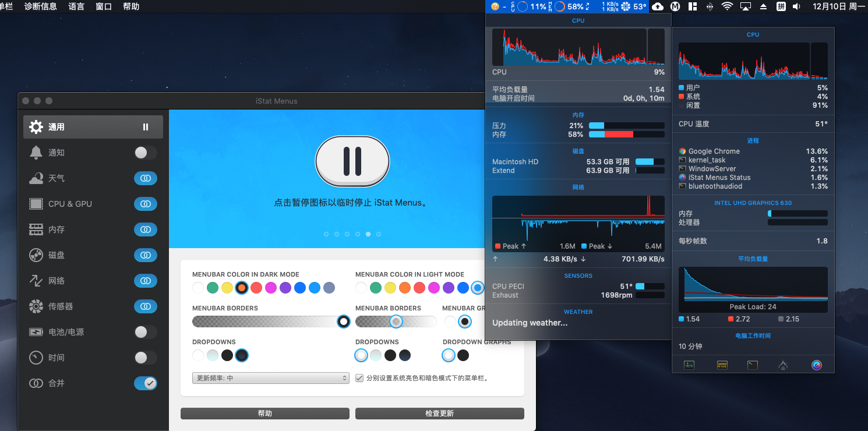Toggle the 通知 switch on
The height and width of the screenshot is (431, 868).
click(x=146, y=153)
